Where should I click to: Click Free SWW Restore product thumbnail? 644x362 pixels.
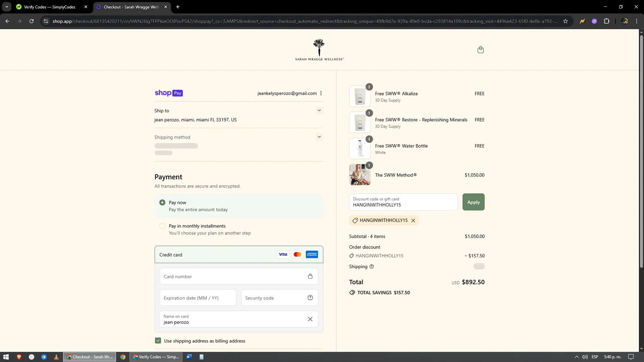[360, 122]
